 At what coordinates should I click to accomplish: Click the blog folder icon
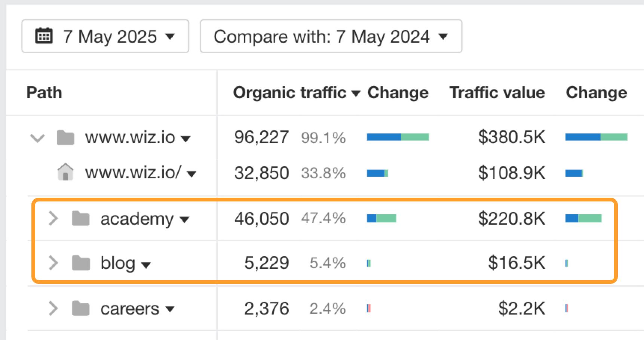click(x=81, y=263)
